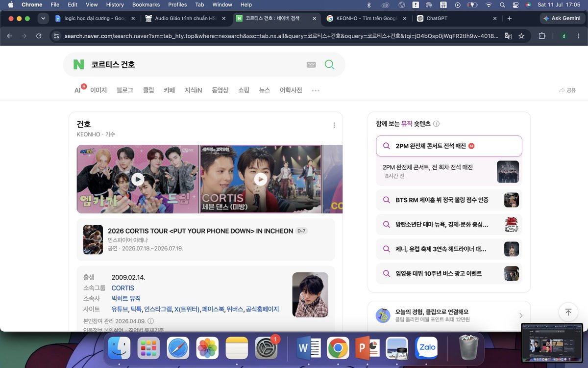Image resolution: width=588 pixels, height=368 pixels.
Task: Open new tab with plus button
Action: coord(510,18)
